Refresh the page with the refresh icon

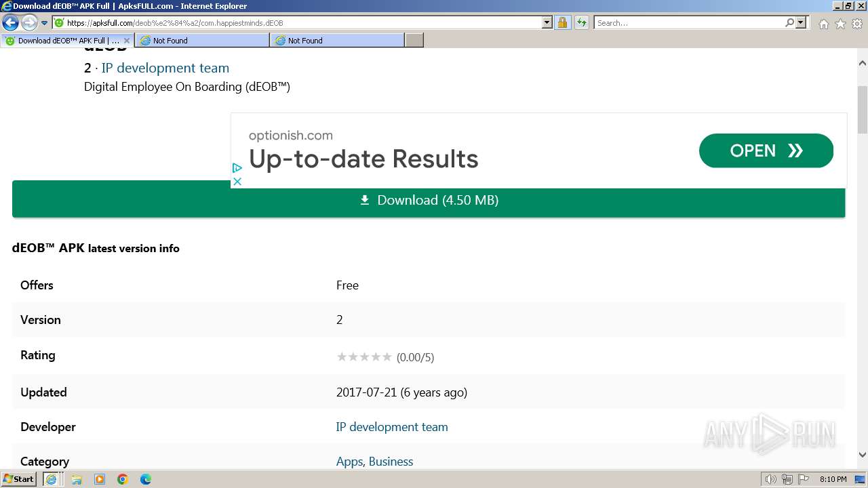(582, 22)
